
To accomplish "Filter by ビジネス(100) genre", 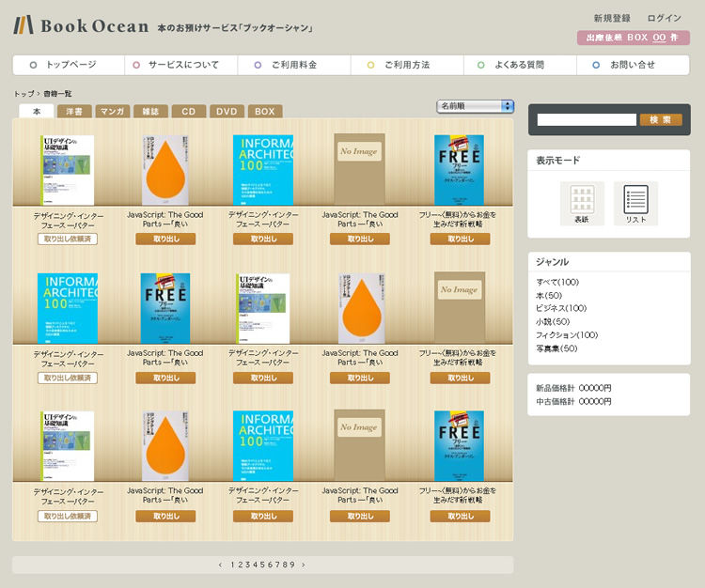I will (x=561, y=308).
